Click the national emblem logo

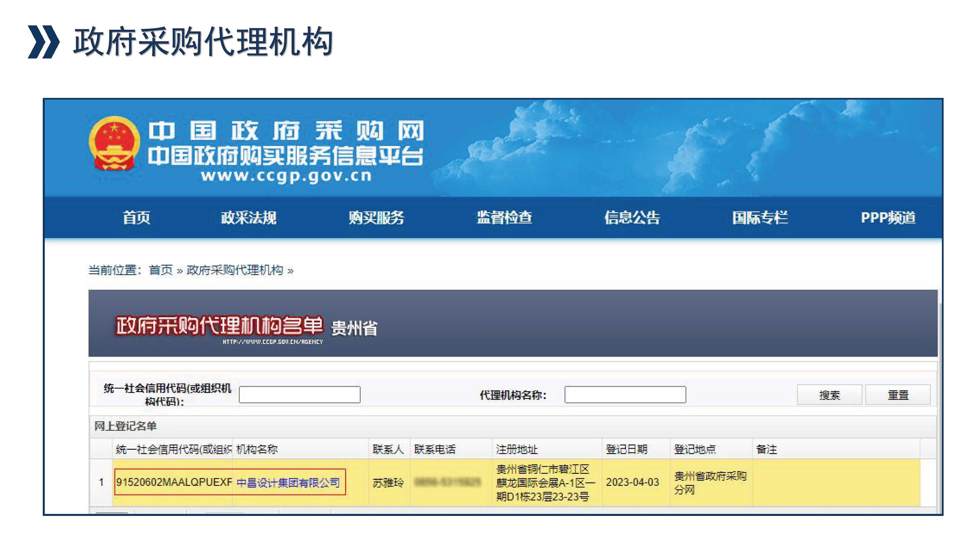tap(114, 143)
